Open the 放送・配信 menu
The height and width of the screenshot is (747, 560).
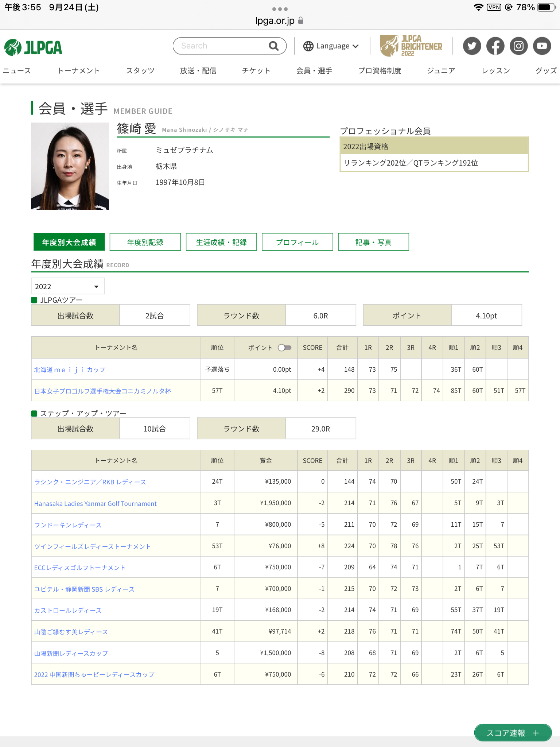tap(198, 71)
